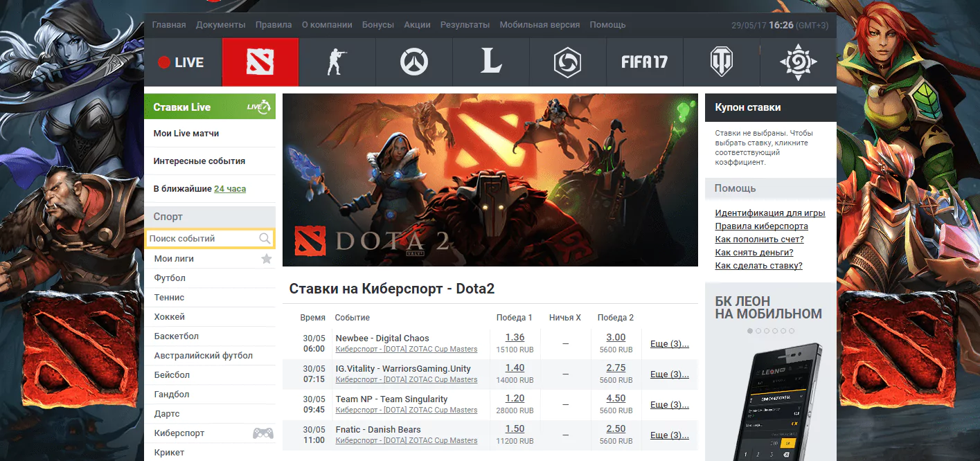The height and width of the screenshot is (461, 980).
Task: Select Гандбол in the sport list
Action: (x=172, y=394)
